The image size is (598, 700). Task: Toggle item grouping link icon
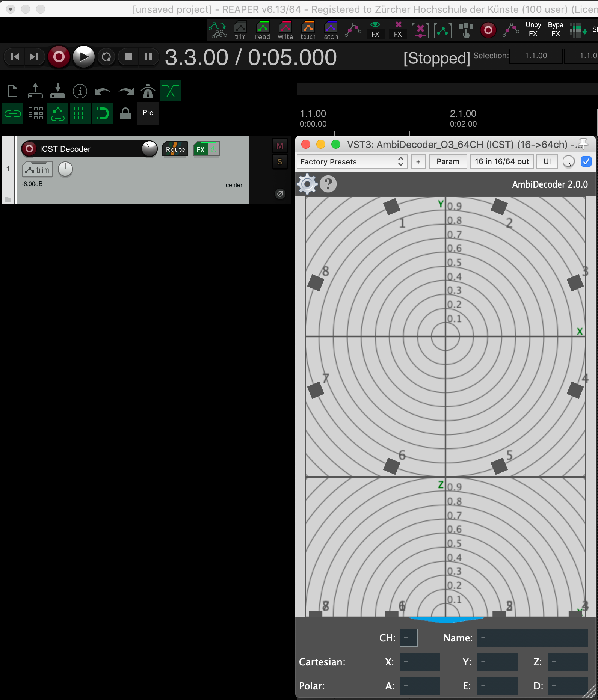(13, 113)
